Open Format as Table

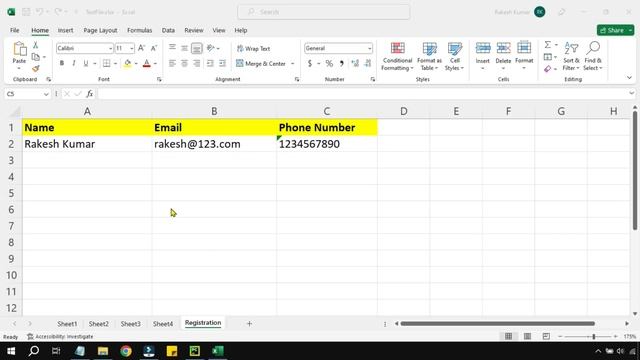coord(429,56)
